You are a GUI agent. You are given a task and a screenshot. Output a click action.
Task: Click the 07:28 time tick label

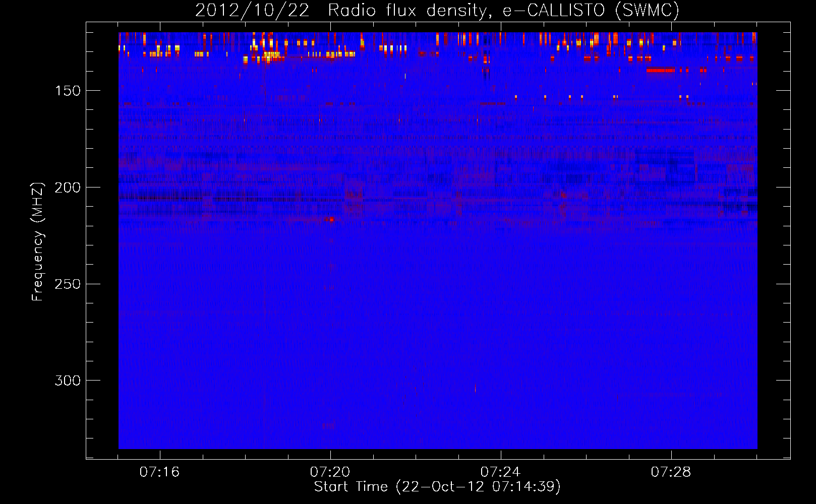coord(671,472)
